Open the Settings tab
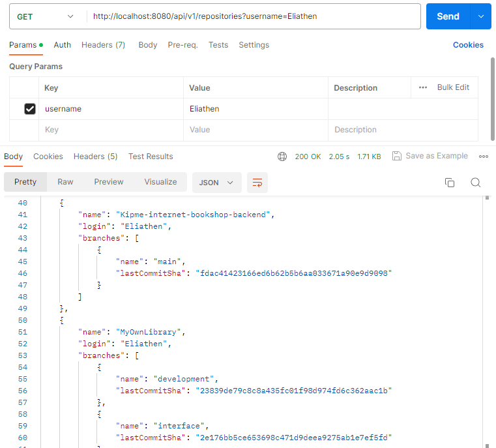This screenshot has height=448, width=496. click(x=254, y=45)
